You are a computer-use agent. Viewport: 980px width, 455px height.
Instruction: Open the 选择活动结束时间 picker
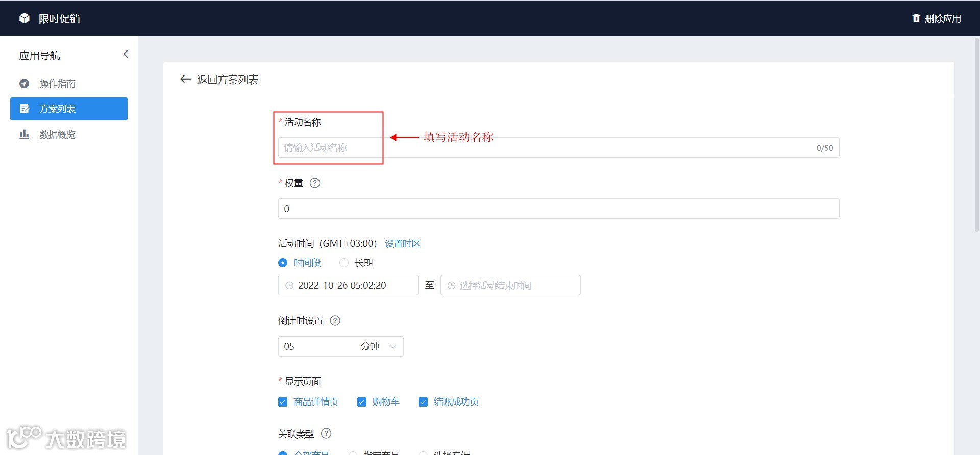point(510,285)
